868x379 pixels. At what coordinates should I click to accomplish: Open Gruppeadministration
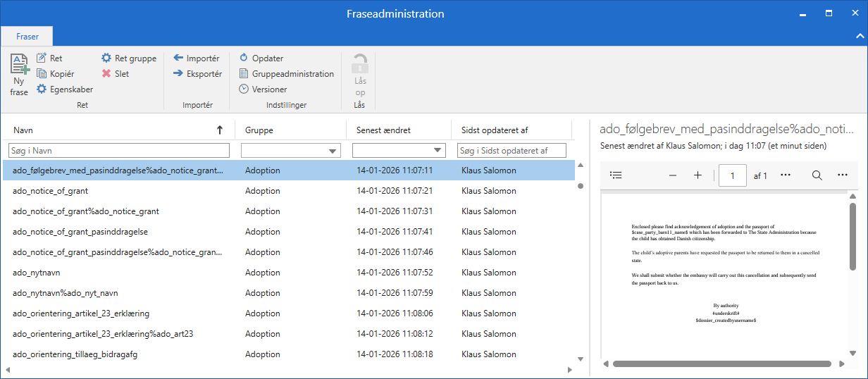click(287, 74)
